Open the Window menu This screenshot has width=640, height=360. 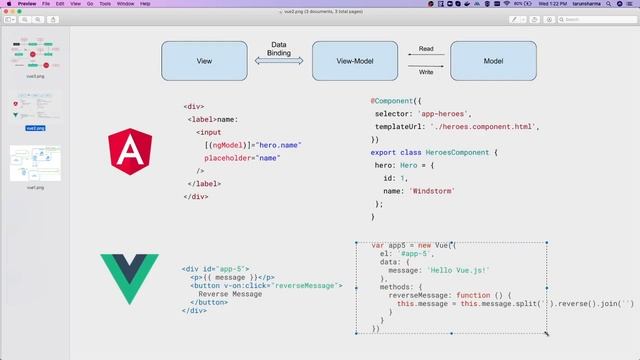pos(125,4)
